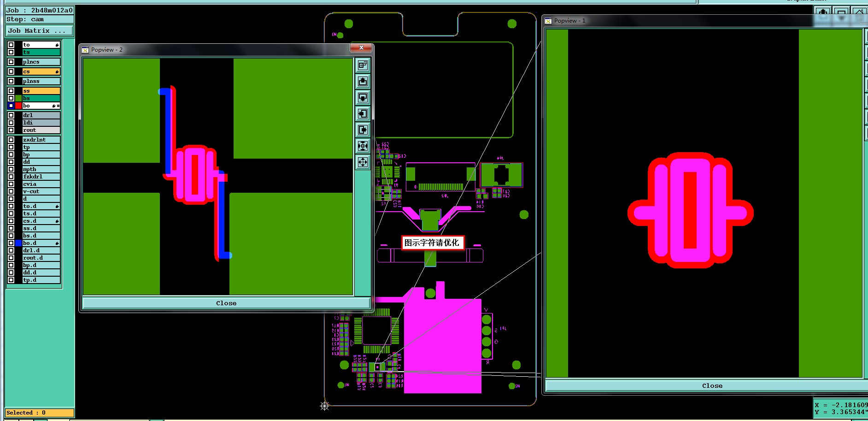
Task: Open the Job Matrix ... button
Action: [40, 30]
